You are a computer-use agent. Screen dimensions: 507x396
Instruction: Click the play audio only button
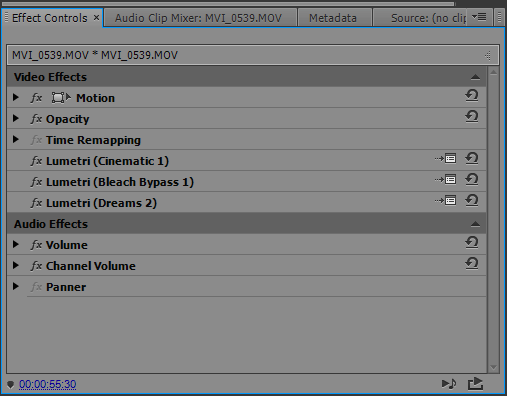[x=449, y=384]
